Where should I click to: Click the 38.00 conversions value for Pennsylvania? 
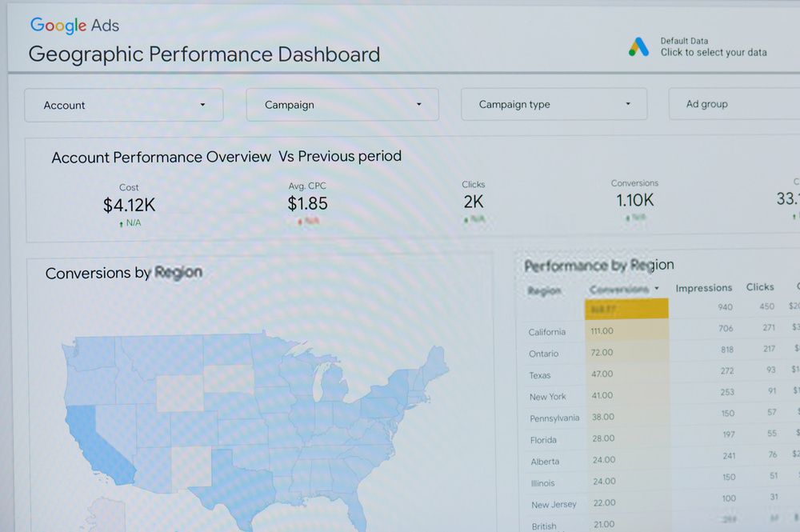[x=603, y=417]
